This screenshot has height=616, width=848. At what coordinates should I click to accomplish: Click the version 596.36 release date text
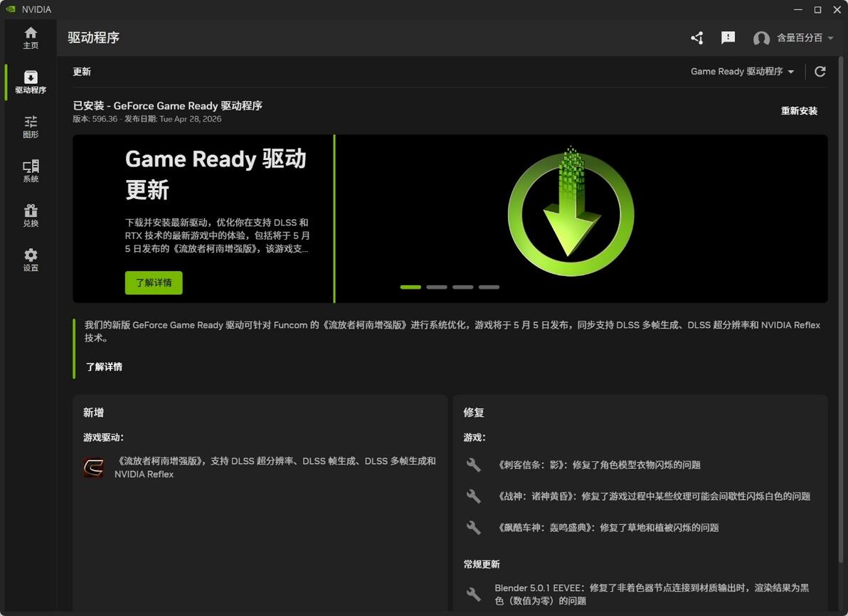(147, 119)
